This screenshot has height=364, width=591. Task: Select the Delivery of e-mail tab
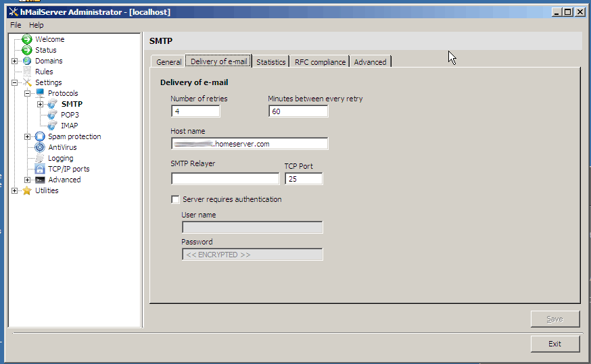click(218, 61)
